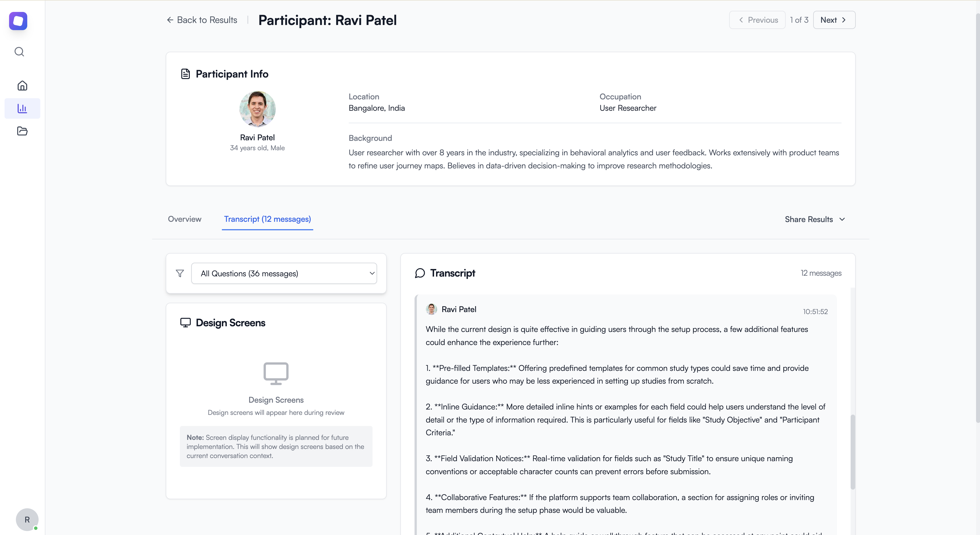Click the 'Field Validation Notices' transcript point
The image size is (980, 535).
click(x=609, y=465)
